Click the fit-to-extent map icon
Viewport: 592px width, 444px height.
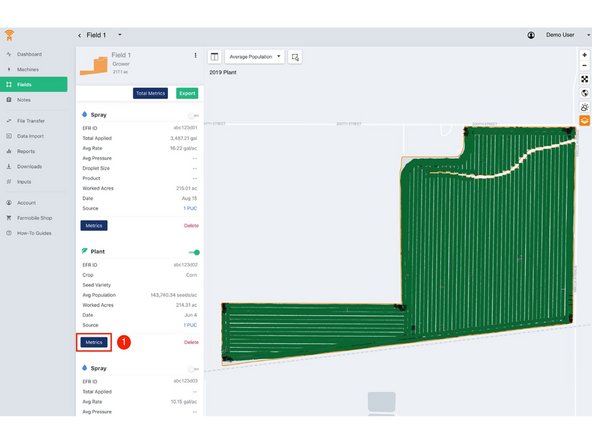[x=584, y=79]
